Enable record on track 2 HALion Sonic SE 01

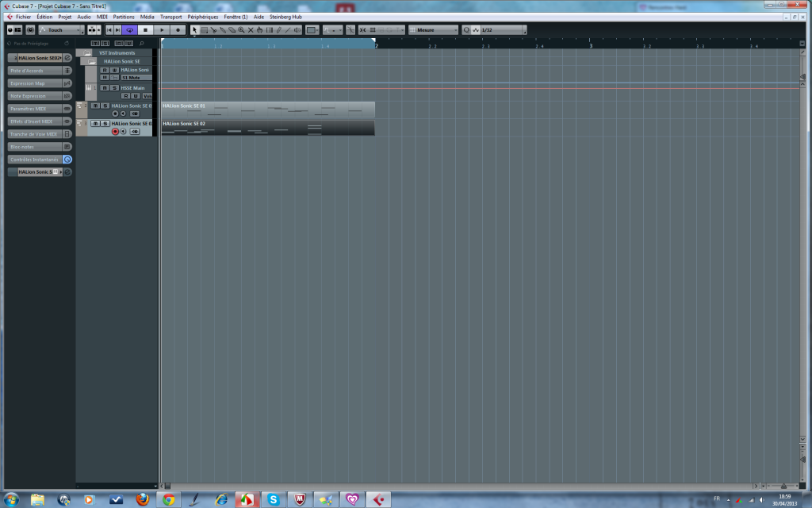(x=116, y=114)
